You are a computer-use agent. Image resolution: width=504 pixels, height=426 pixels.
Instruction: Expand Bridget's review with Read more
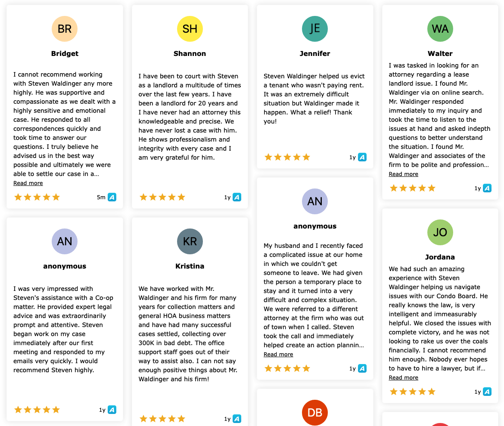coord(28,183)
